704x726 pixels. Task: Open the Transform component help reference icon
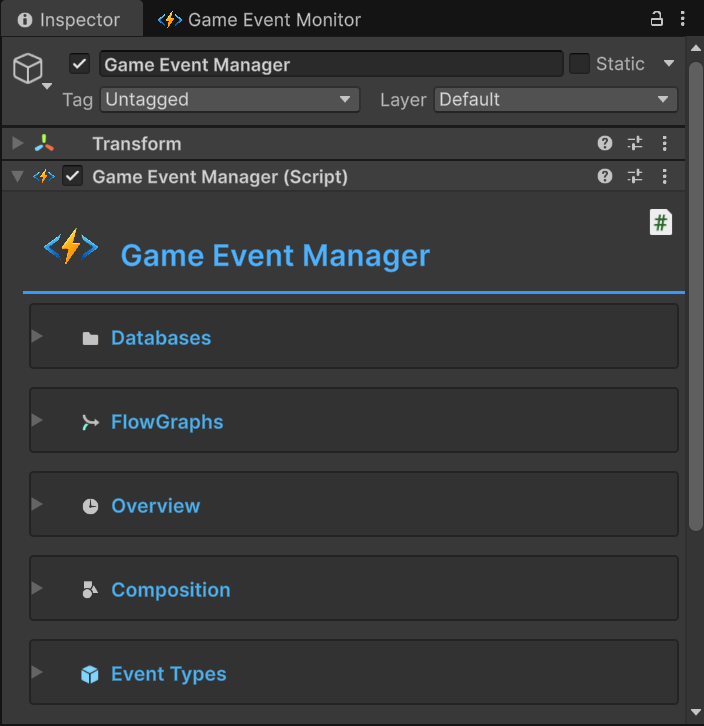coord(605,144)
